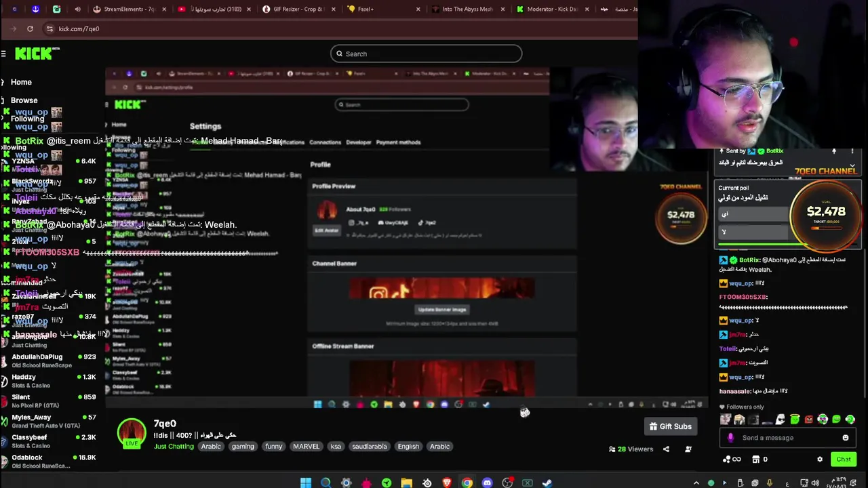Image resolution: width=868 pixels, height=488 pixels.
Task: Select the saudiarabia tag
Action: 370,446
